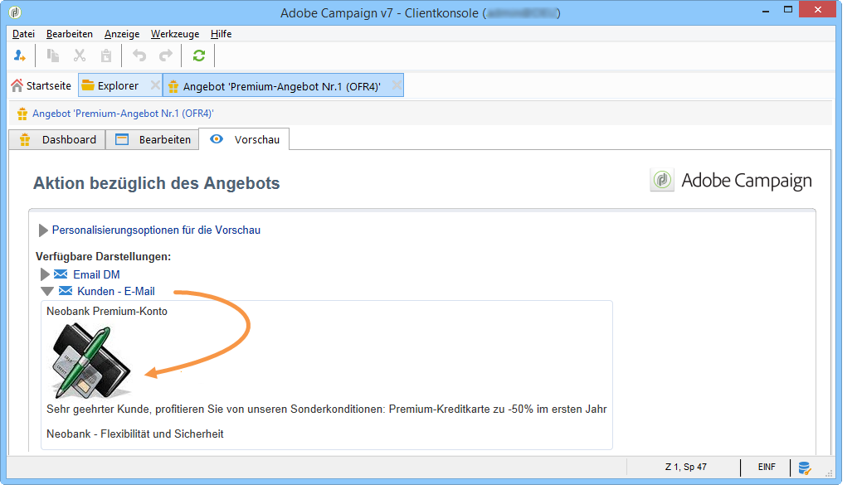The height and width of the screenshot is (504, 857).
Task: Expand Personalisierungsoptionen für die Vorschau triangle
Action: click(x=43, y=230)
